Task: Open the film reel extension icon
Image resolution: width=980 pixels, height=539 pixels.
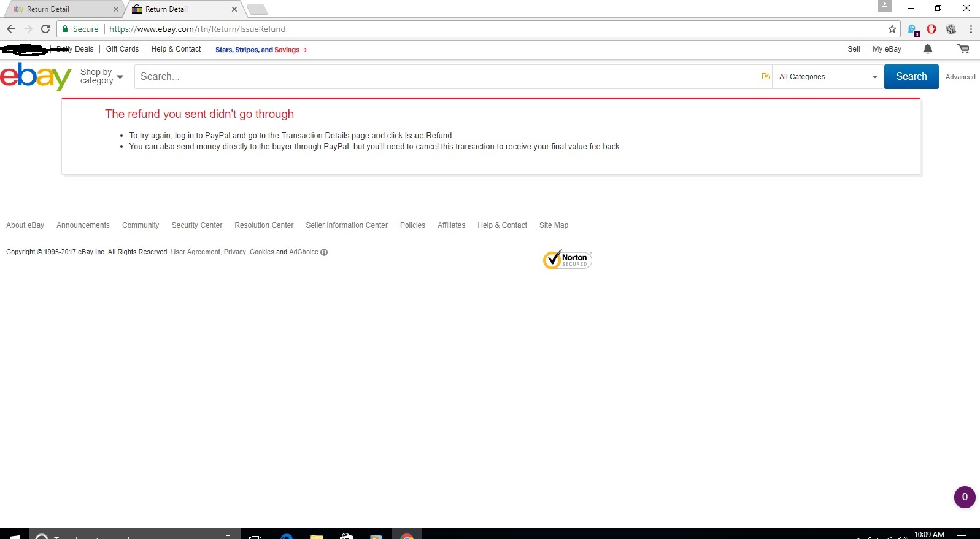Action: coord(951,29)
